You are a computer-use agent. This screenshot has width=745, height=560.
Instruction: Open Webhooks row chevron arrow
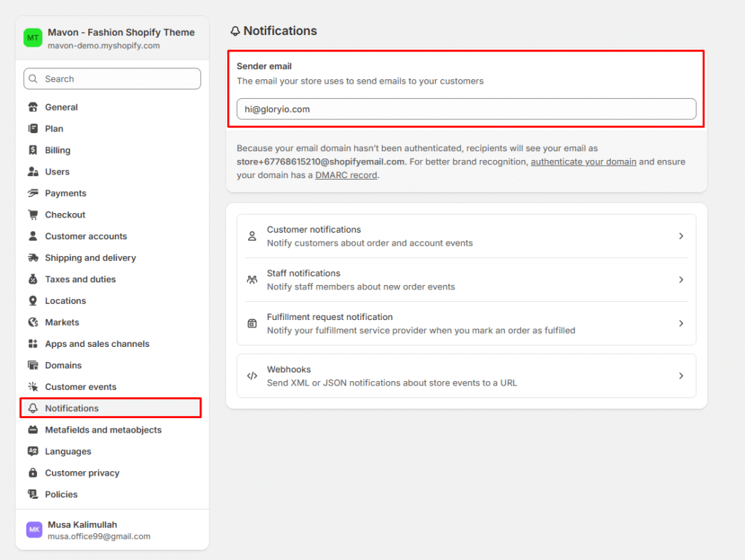coord(681,376)
